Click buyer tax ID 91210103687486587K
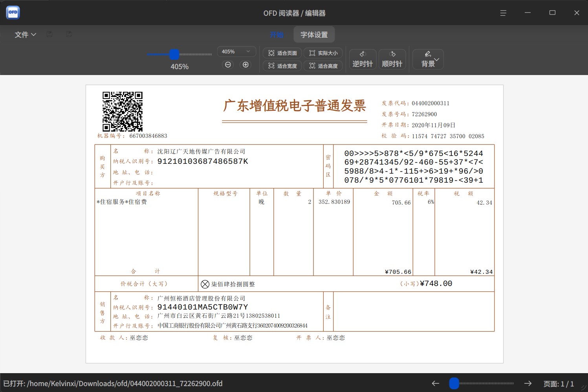Image resolution: width=588 pixels, height=392 pixels. (x=203, y=161)
